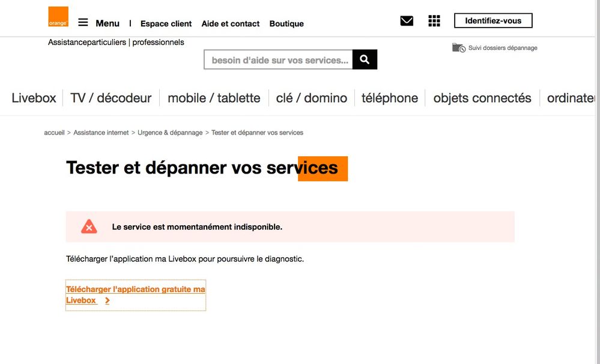Click the chevron arrow on the Livebox download link
Viewport: 600px width, 364px height.
[x=106, y=300]
